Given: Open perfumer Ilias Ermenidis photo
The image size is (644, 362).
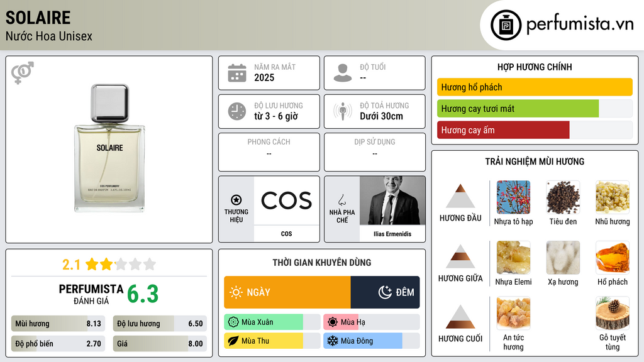Looking at the screenshot, I should point(392,200).
